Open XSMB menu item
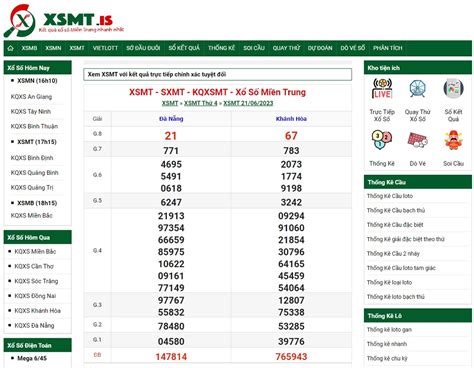474x368 pixels. point(29,48)
